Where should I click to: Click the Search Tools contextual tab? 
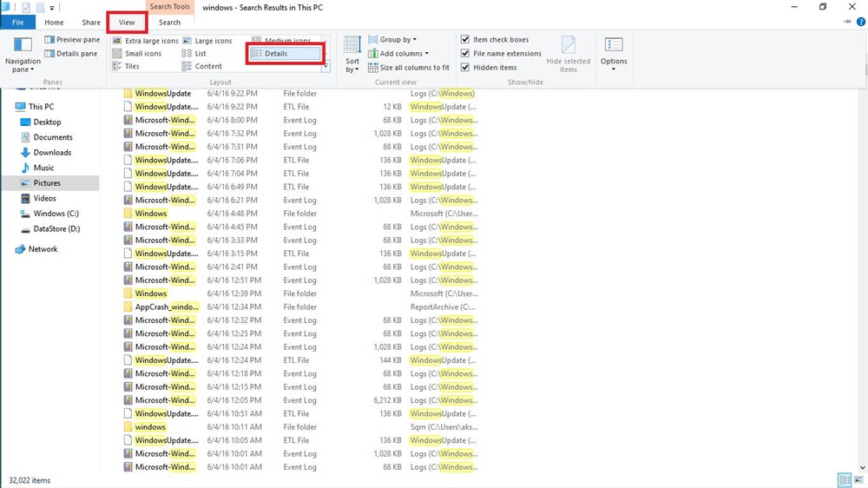coord(170,7)
